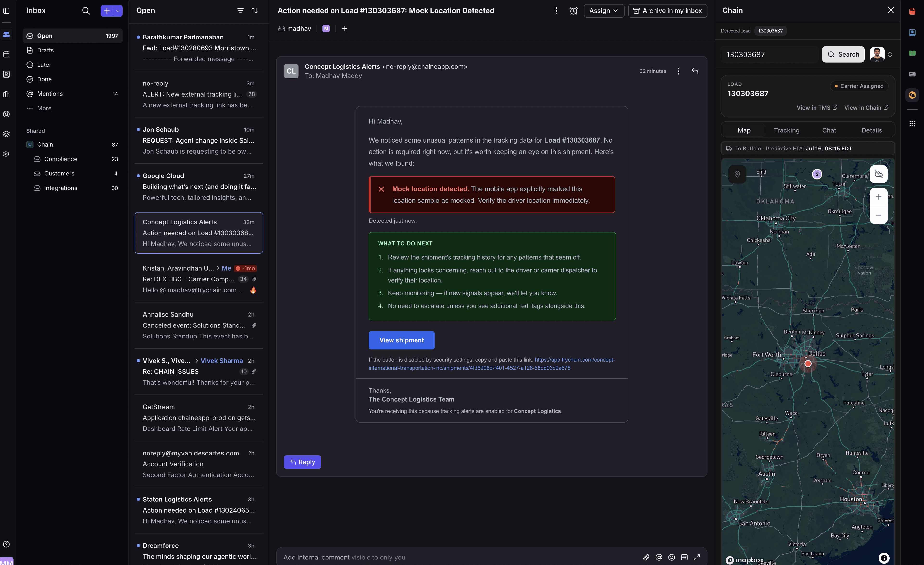
Task: Open the settings gear in left rail
Action: coord(6,154)
